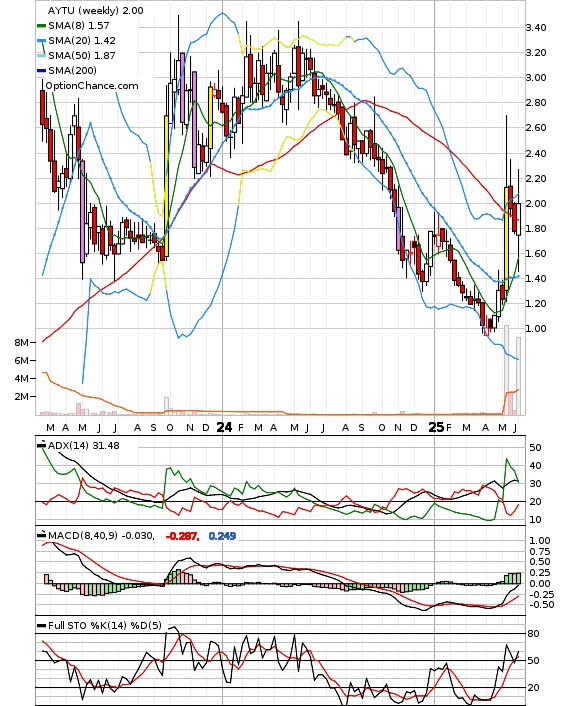The width and height of the screenshot is (566, 706).
Task: Click the 0.75 label on MACD axis
Action: pos(540,552)
